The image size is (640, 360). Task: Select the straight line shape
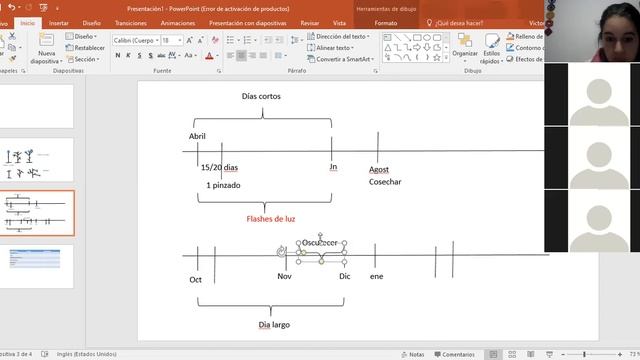(397, 38)
